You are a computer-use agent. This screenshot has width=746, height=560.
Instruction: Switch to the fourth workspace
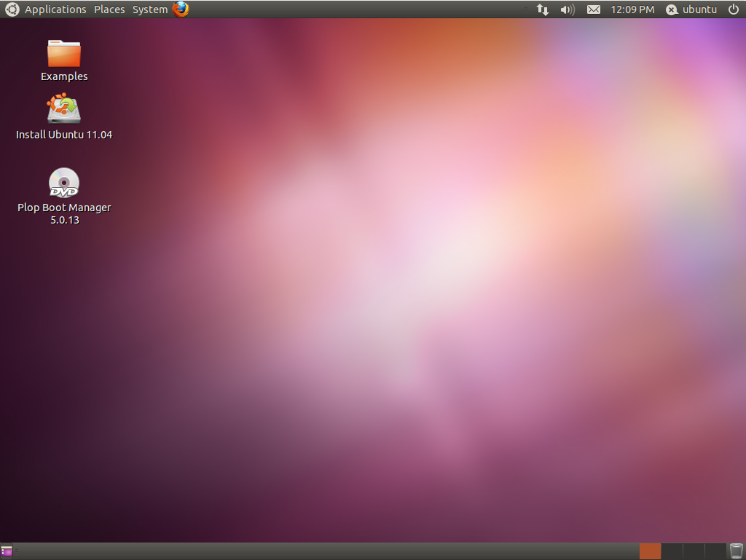[x=715, y=551]
